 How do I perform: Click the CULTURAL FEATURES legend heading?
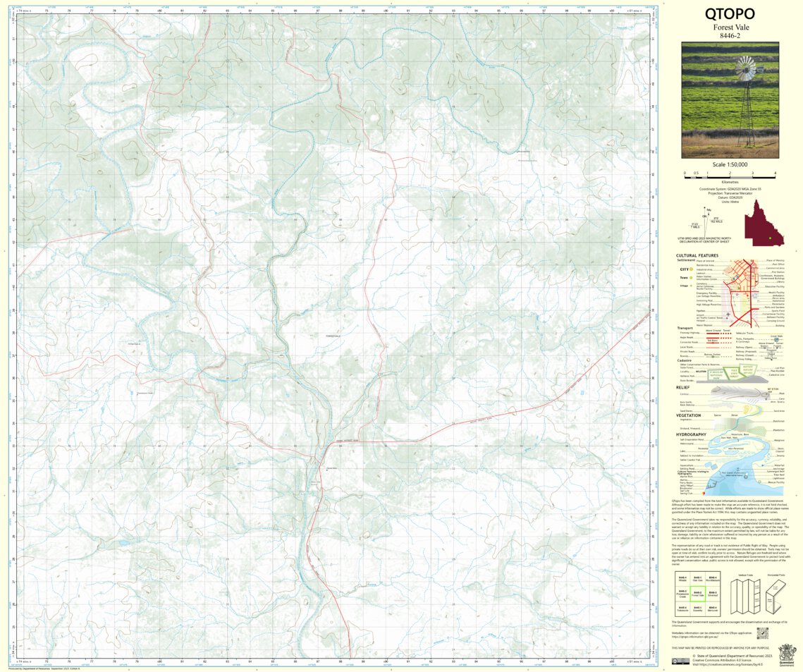698,255
